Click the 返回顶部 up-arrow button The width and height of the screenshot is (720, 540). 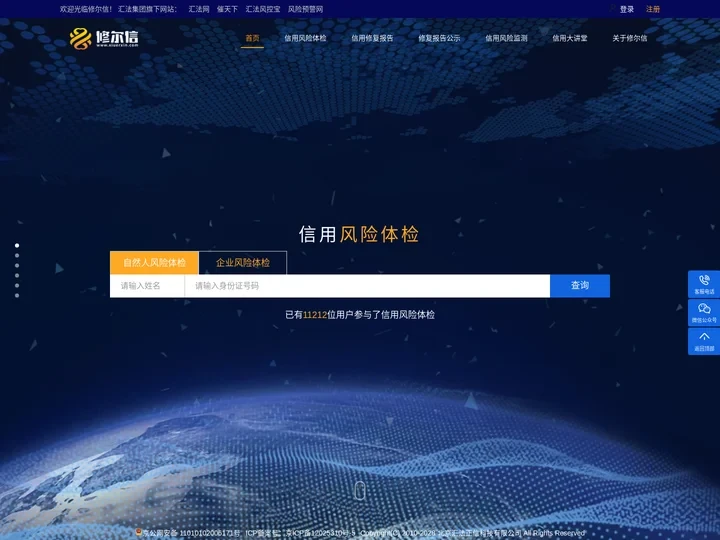pyautogui.click(x=703, y=341)
